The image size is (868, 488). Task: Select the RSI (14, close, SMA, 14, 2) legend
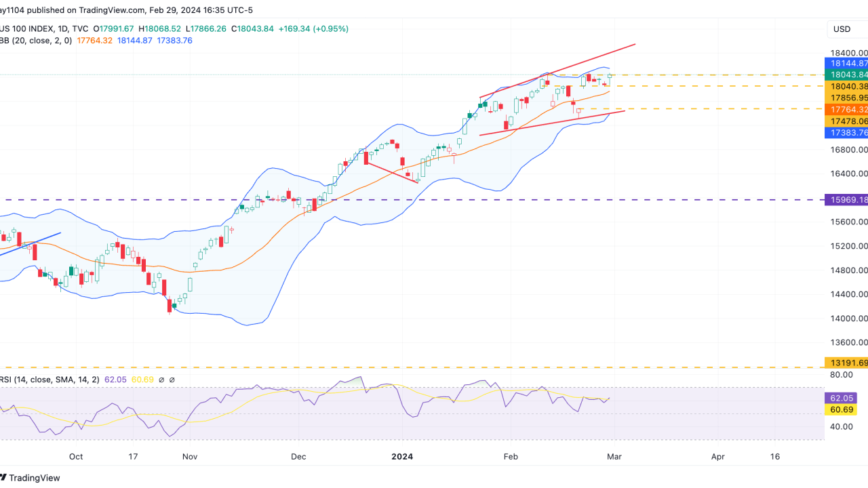(x=49, y=380)
